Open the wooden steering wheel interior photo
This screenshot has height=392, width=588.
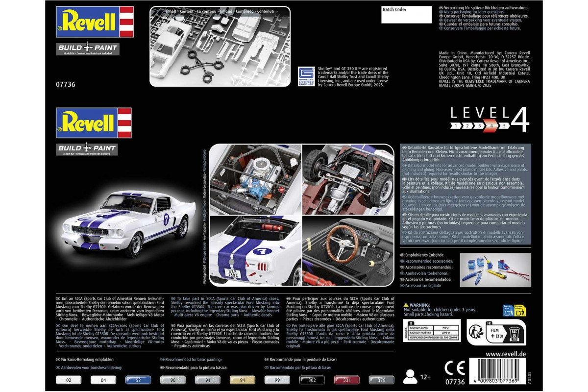click(x=347, y=251)
